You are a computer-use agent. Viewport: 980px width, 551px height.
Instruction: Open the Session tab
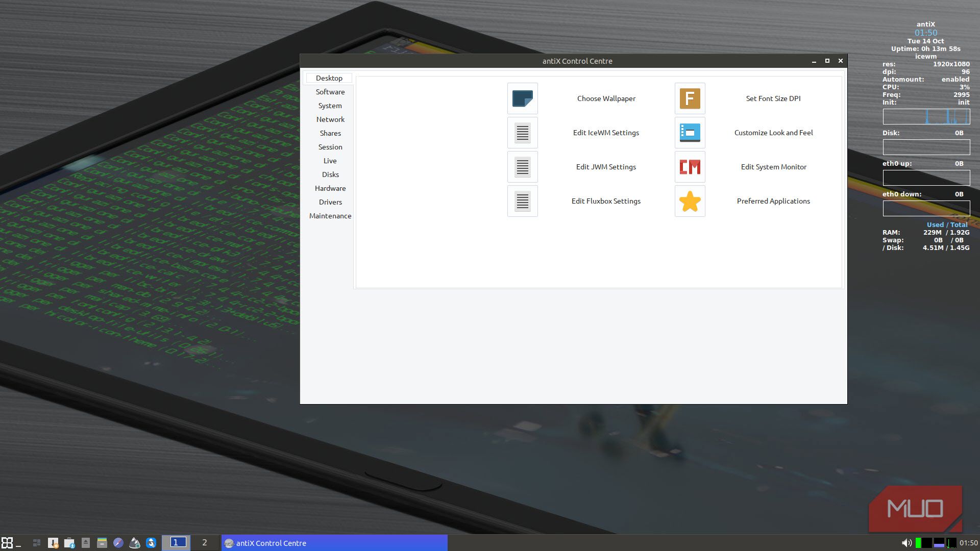point(330,147)
